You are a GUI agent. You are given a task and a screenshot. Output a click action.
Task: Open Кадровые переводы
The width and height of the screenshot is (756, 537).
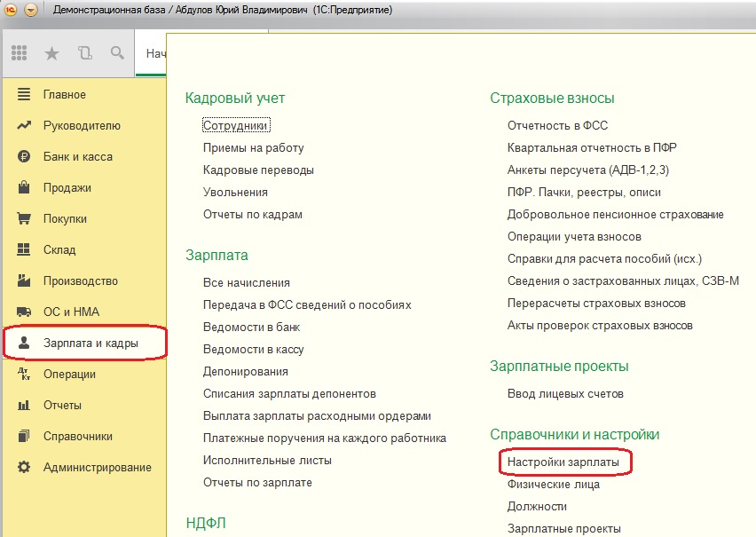click(x=258, y=170)
